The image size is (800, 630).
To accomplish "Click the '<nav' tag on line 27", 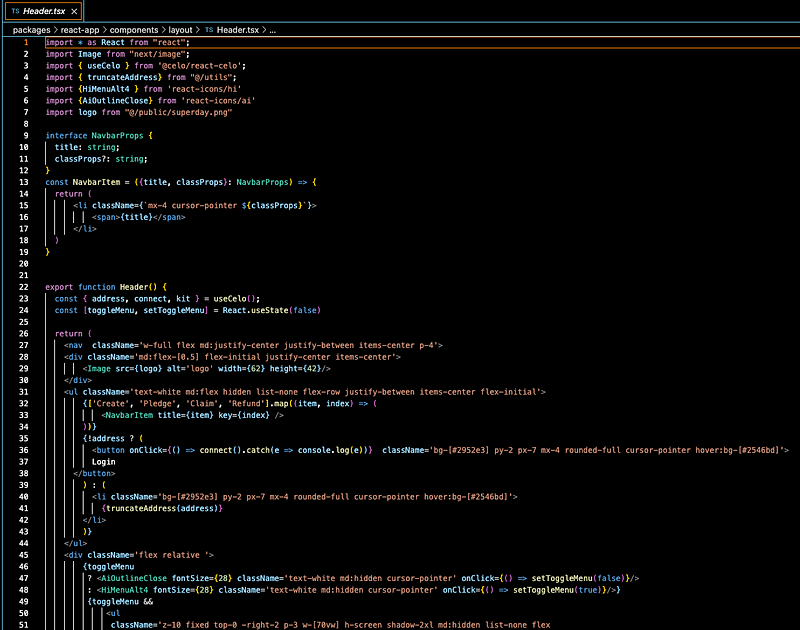I will 73,345.
